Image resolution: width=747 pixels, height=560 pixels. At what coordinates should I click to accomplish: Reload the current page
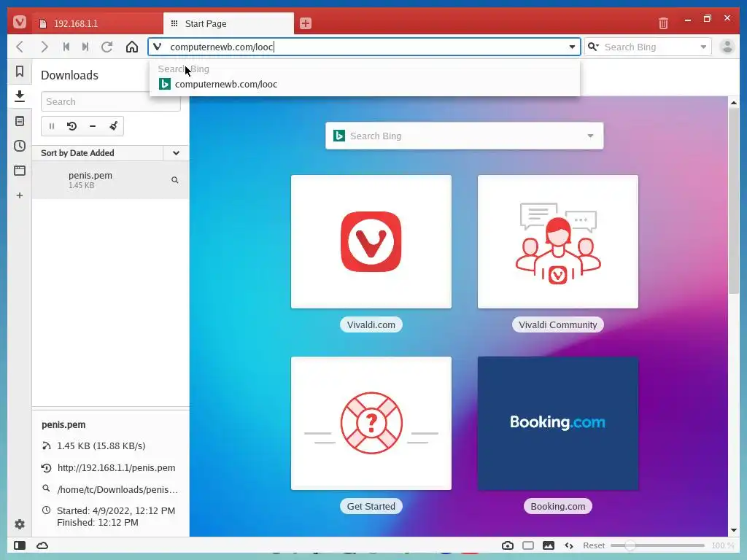(x=107, y=47)
